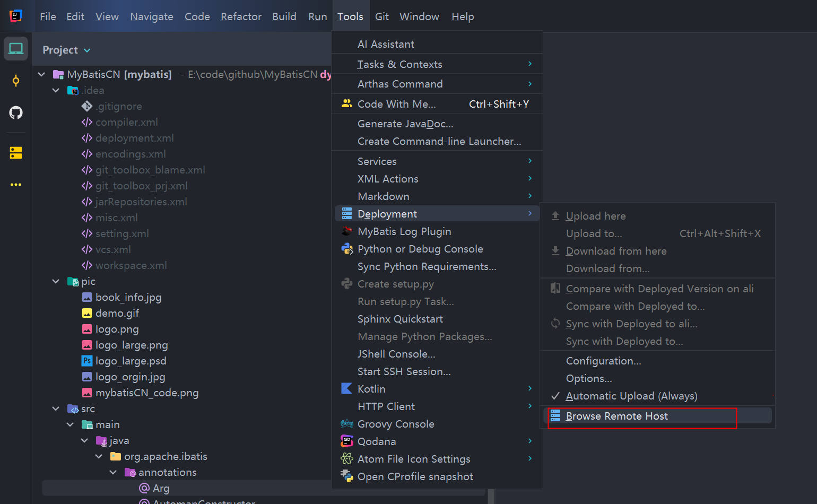The width and height of the screenshot is (817, 504).
Task: Select git_toolbox_blame.xml file
Action: pyautogui.click(x=150, y=170)
